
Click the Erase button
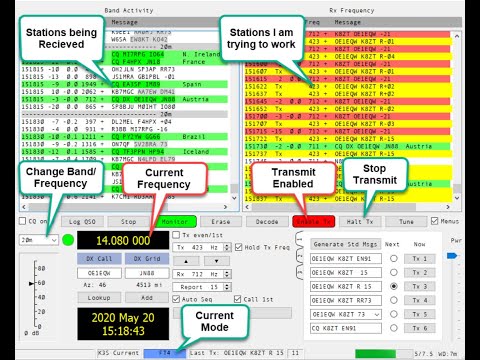click(221, 221)
